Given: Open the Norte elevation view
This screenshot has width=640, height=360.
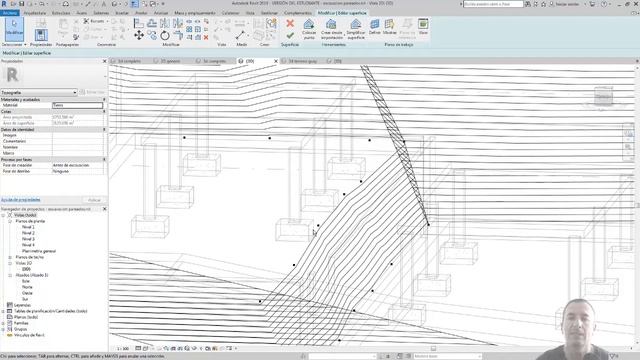Looking at the screenshot, I should coord(27,287).
